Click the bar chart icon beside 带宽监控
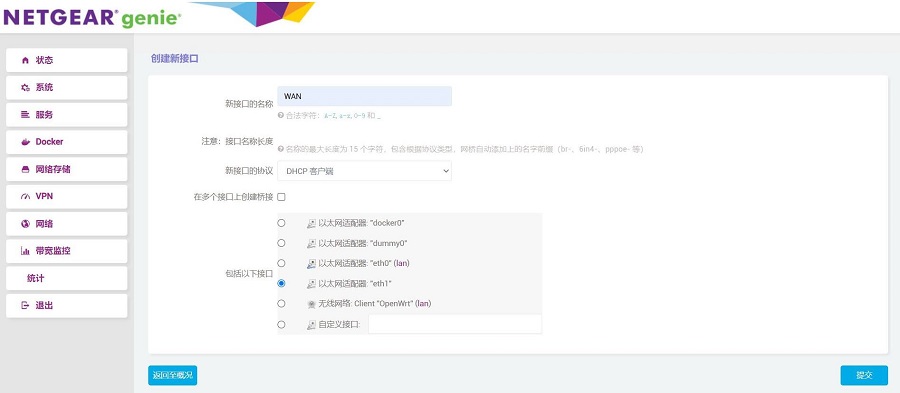900x393 pixels. [25, 251]
